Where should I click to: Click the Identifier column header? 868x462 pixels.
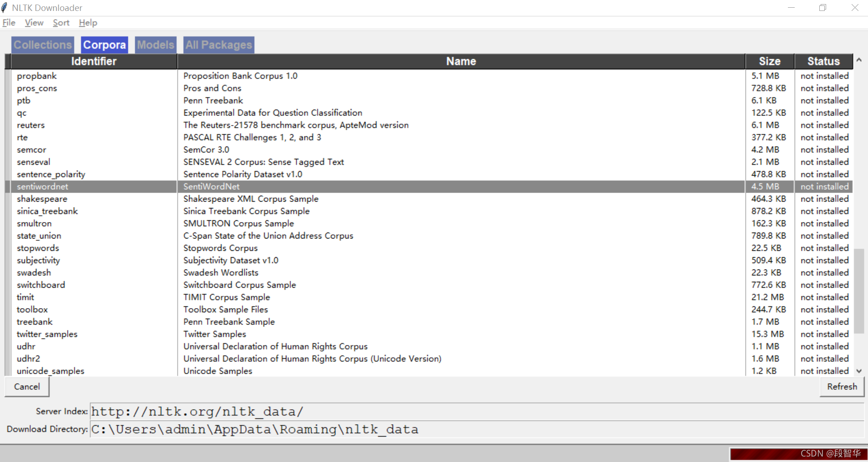tap(94, 61)
